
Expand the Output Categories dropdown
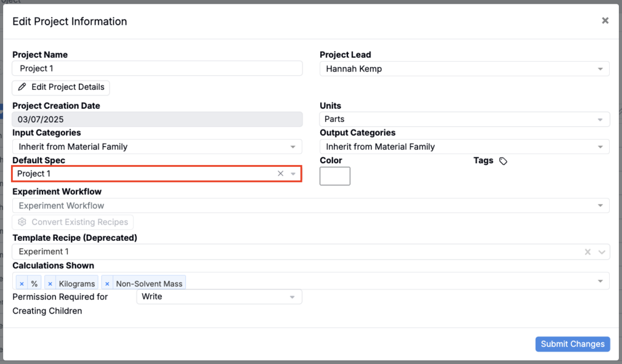click(464, 147)
